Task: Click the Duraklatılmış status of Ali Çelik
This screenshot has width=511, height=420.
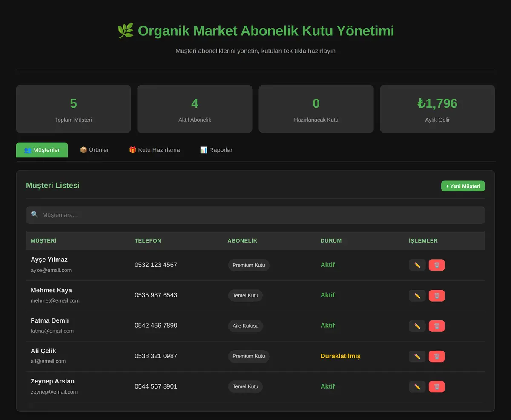Action: [x=340, y=356]
